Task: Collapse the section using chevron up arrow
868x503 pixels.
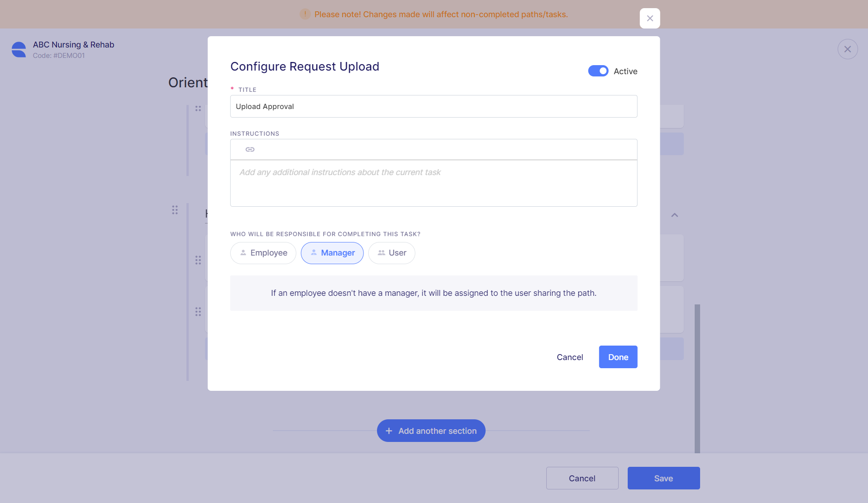Action: click(674, 215)
